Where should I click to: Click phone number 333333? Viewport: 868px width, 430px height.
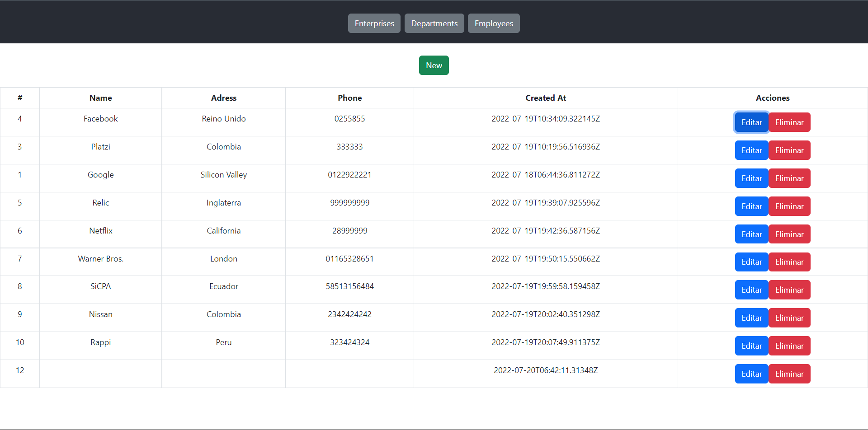point(349,147)
